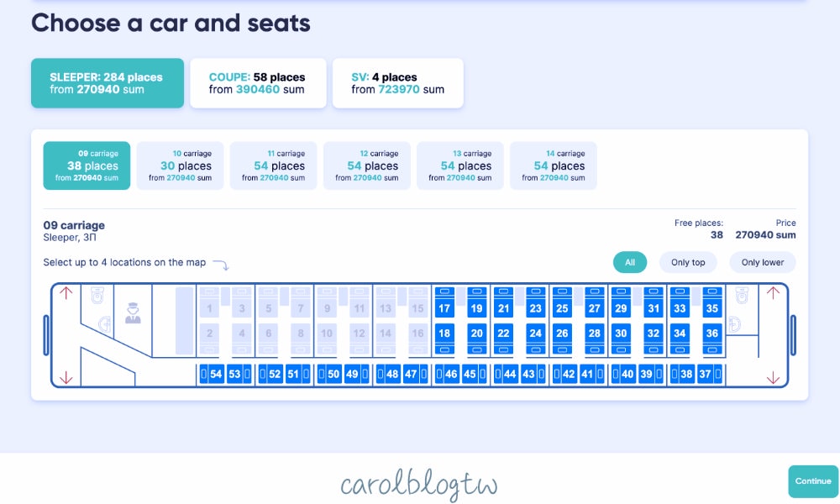This screenshot has width=840, height=504.
Task: Click the Continue button
Action: pyautogui.click(x=813, y=481)
